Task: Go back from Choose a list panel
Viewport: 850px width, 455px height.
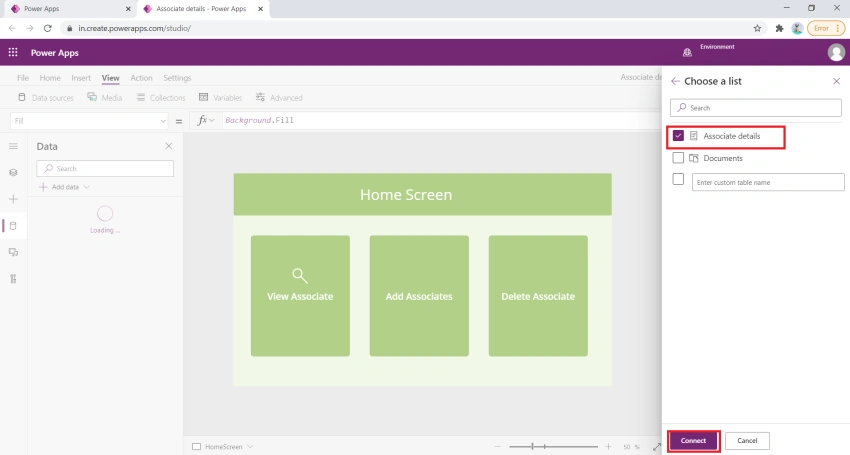Action: click(675, 81)
